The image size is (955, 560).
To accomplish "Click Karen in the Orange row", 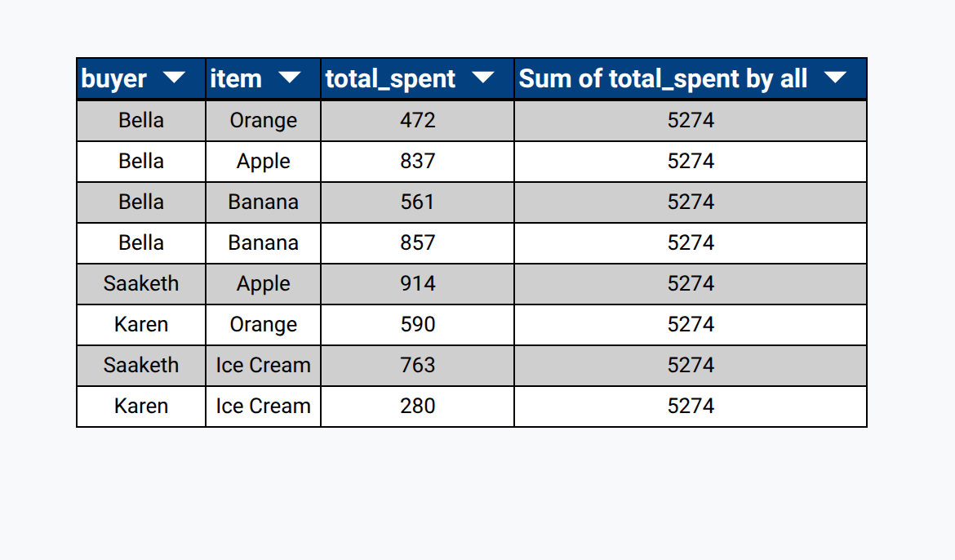I will [x=141, y=325].
